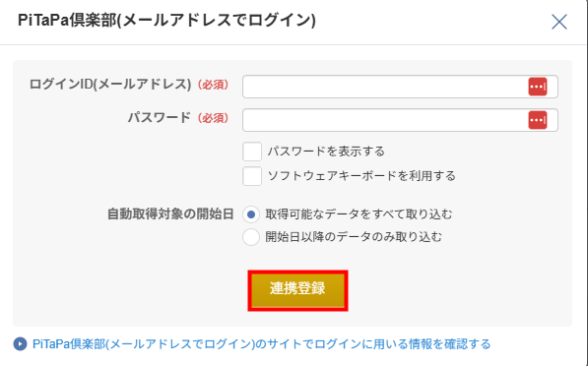Screen dimensions: 588x366
Task: Focus the パスワード input field
Action: coord(400,120)
